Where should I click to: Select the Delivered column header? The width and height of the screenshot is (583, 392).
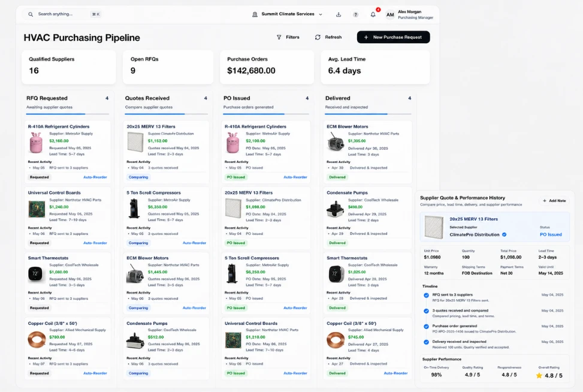coord(337,98)
